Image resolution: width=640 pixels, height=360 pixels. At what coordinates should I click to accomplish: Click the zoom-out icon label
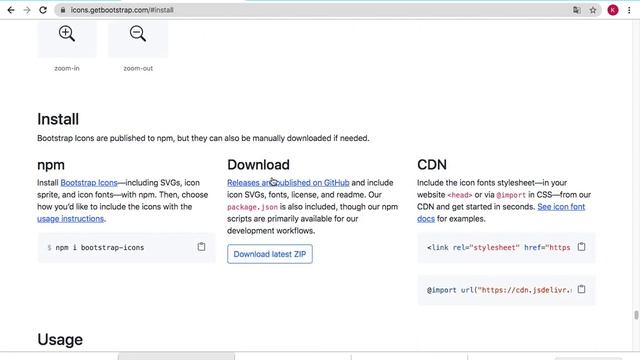138,68
